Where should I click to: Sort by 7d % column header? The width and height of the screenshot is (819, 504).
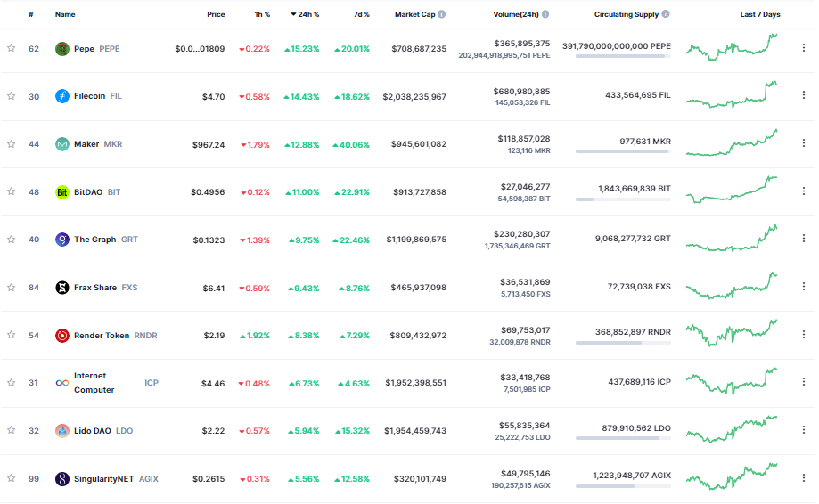362,14
